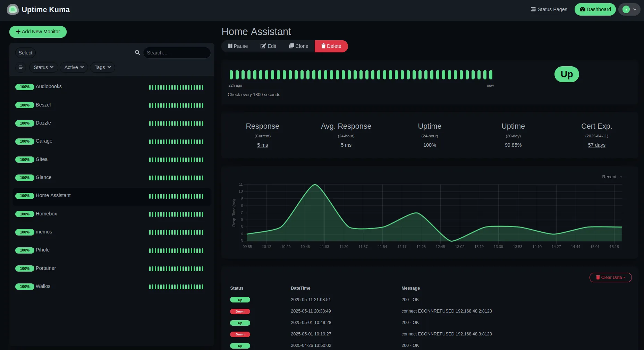Click the Uptime Kuma logo icon
This screenshot has height=350, width=644.
pyautogui.click(x=13, y=9)
